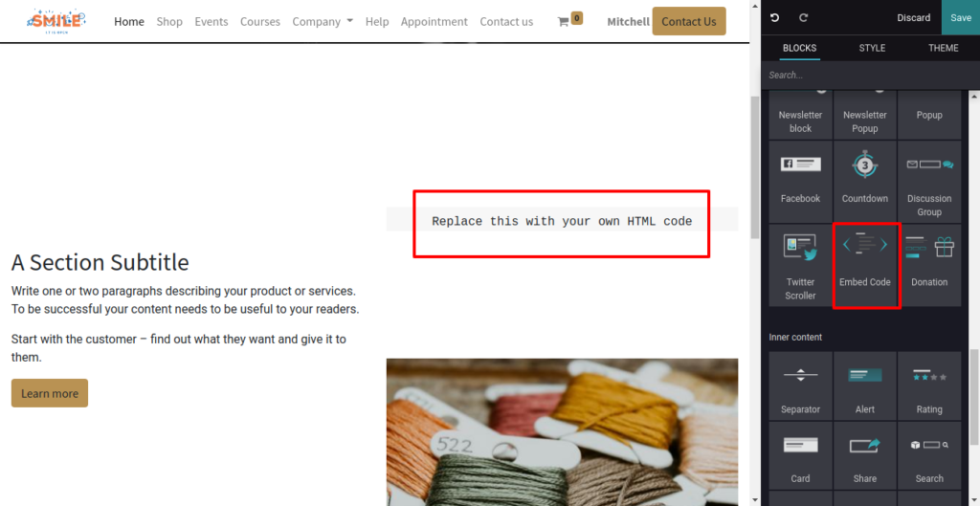Switch to the THEME tab
The image size is (980, 506).
point(943,48)
